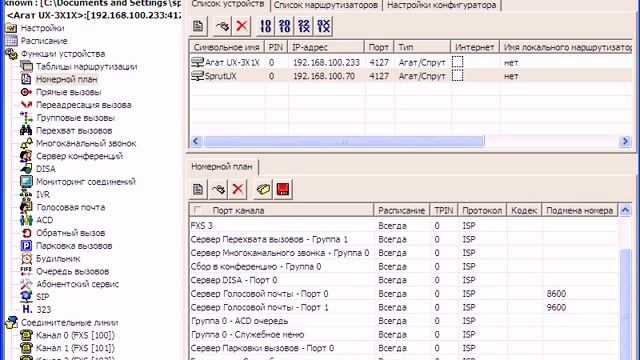Sort by Протокол column header
Viewport: 640px width, 360px height.
(482, 210)
